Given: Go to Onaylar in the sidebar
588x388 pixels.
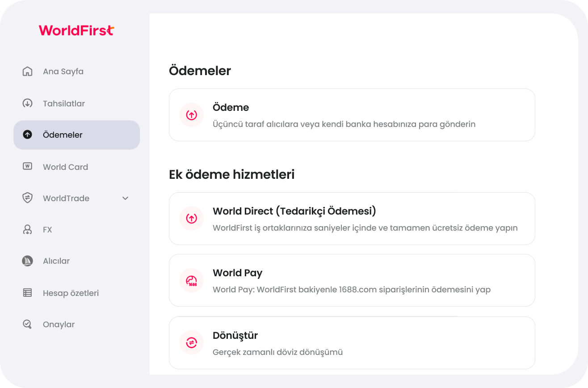Looking at the screenshot, I should (x=59, y=325).
